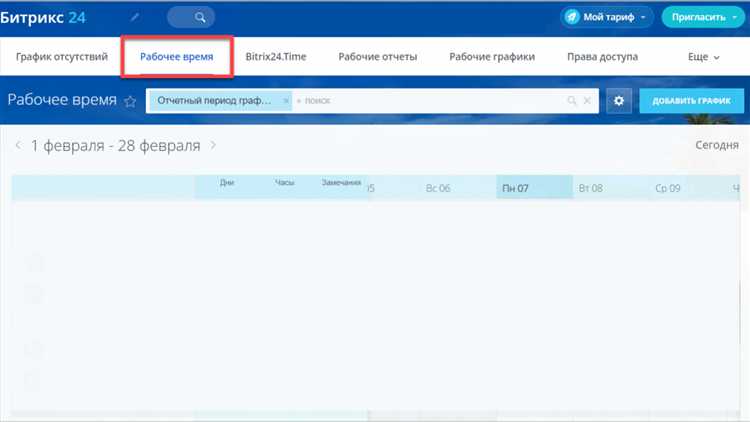Open the Мой тариф dropdown
750x422 pixels.
point(607,17)
